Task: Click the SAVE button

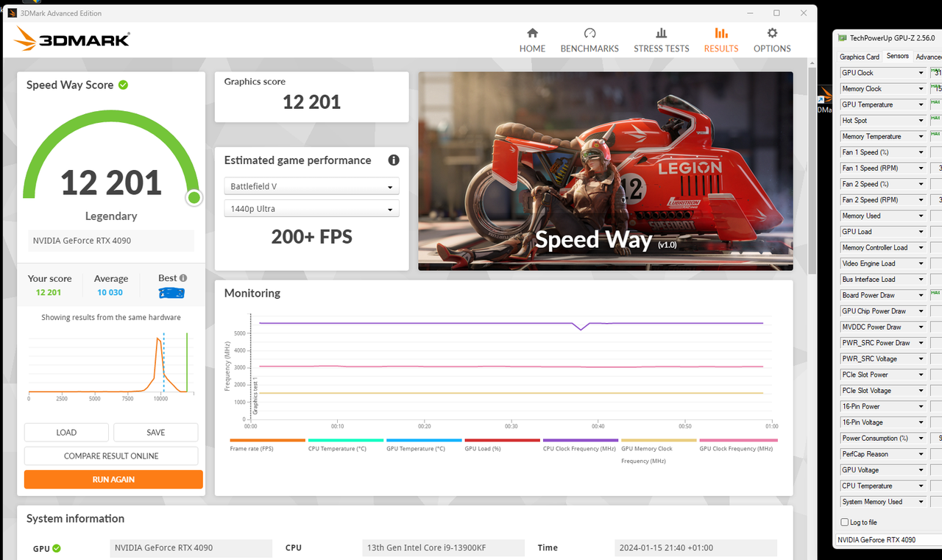Action: [x=156, y=433]
